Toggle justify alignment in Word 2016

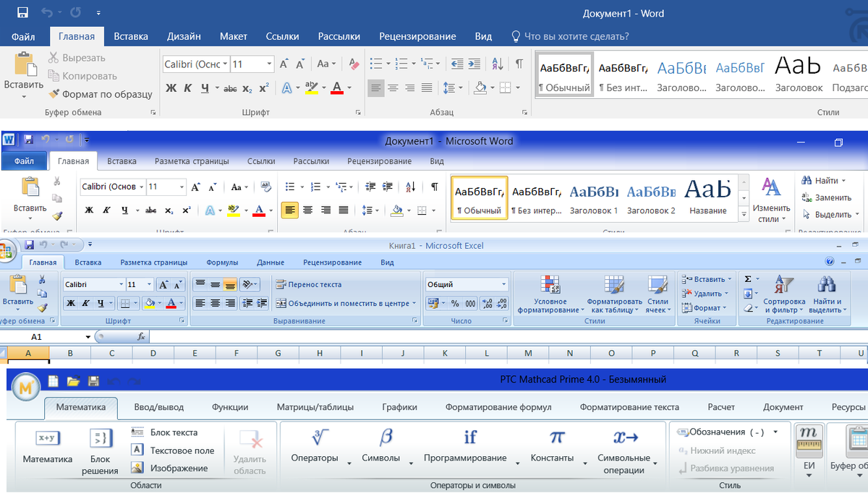426,88
